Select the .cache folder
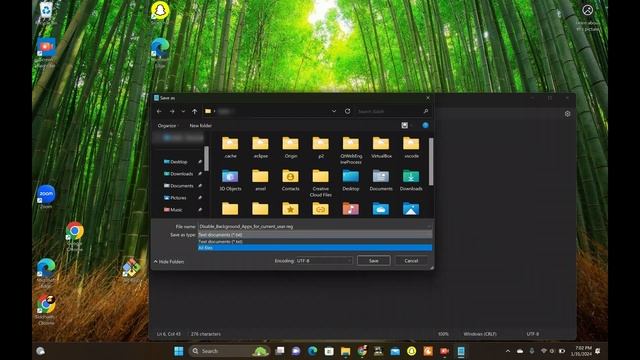Image resolution: width=640 pixels, height=360 pixels. (x=230, y=147)
